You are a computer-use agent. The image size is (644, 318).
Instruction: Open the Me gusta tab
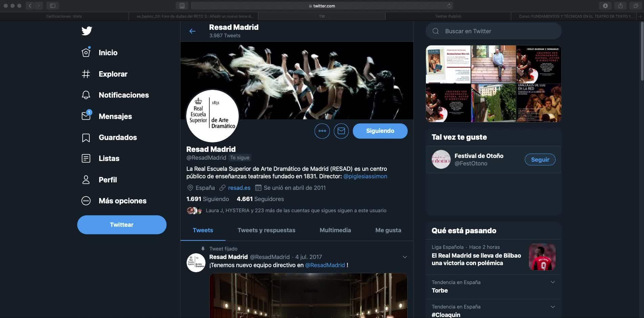click(388, 230)
